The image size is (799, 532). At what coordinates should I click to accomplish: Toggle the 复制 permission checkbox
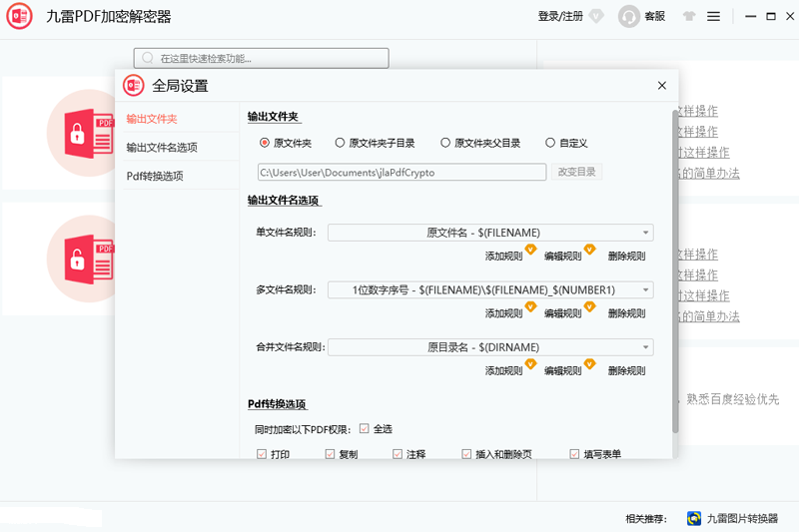pyautogui.click(x=330, y=453)
